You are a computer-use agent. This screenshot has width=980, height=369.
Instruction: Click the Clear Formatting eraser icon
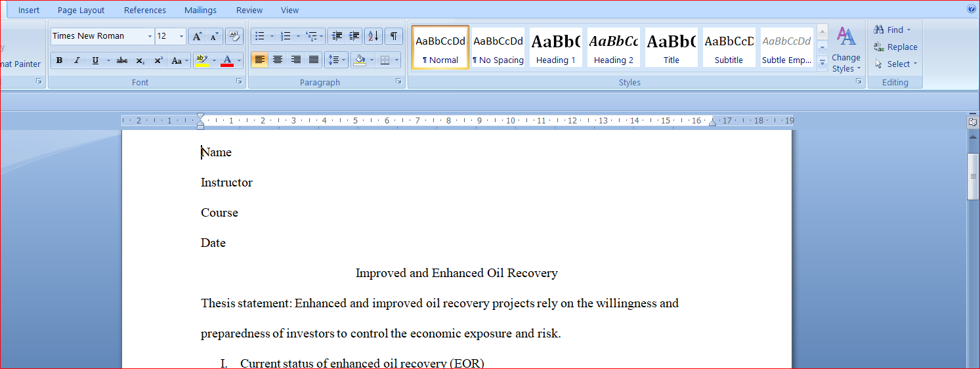234,36
